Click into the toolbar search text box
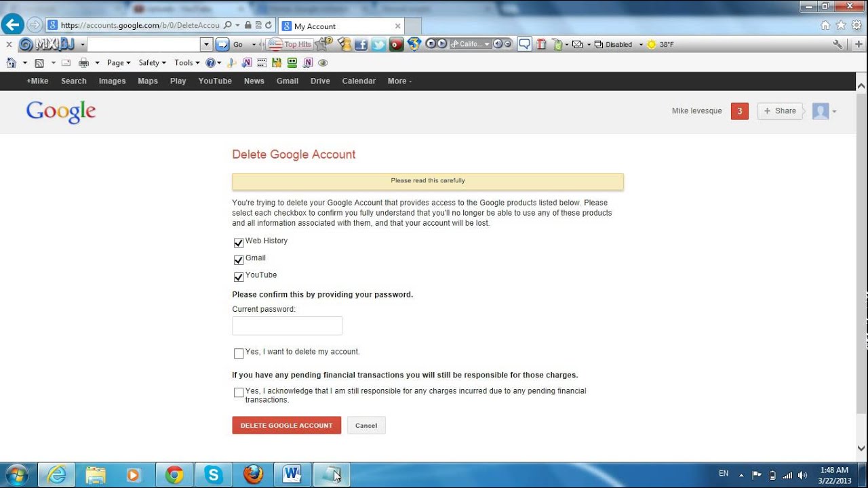This screenshot has height=488, width=868. pyautogui.click(x=144, y=45)
